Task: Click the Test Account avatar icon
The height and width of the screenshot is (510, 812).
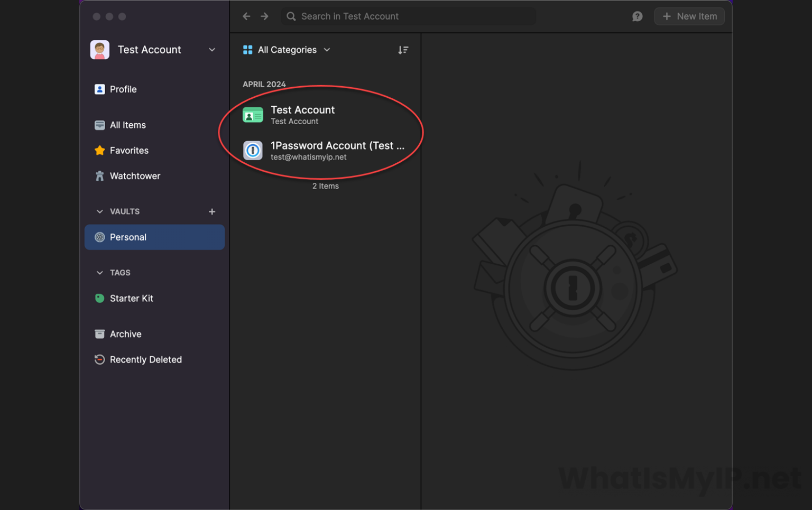Action: [100, 50]
